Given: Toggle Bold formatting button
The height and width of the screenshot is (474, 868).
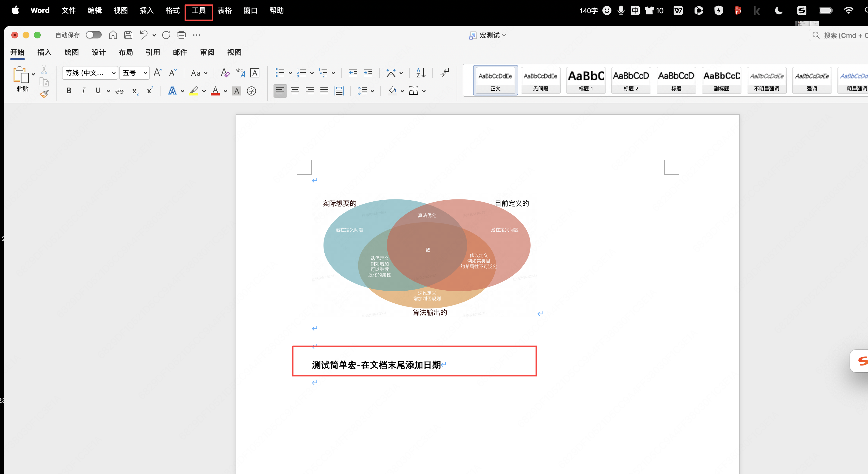Looking at the screenshot, I should click(69, 91).
